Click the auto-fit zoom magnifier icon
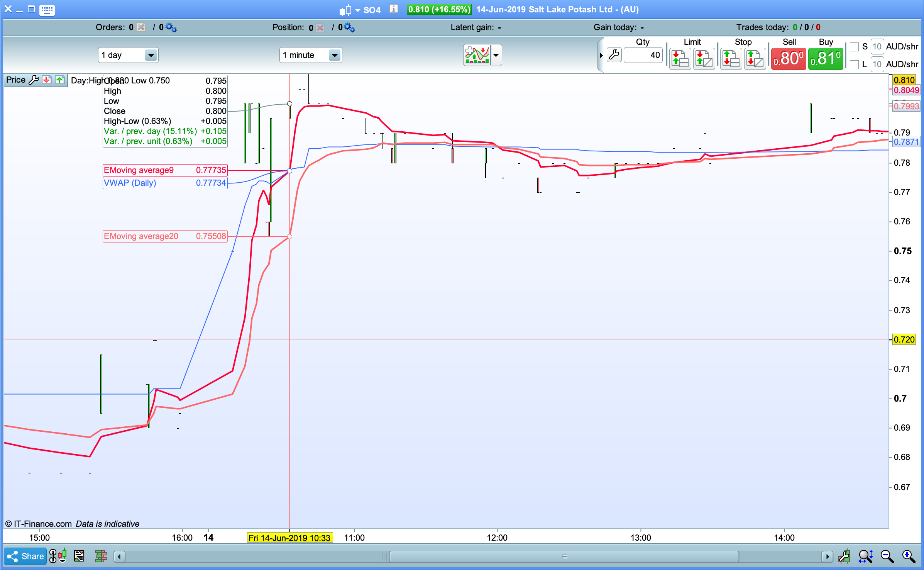Viewport: 924px width, 570px height. [865, 556]
